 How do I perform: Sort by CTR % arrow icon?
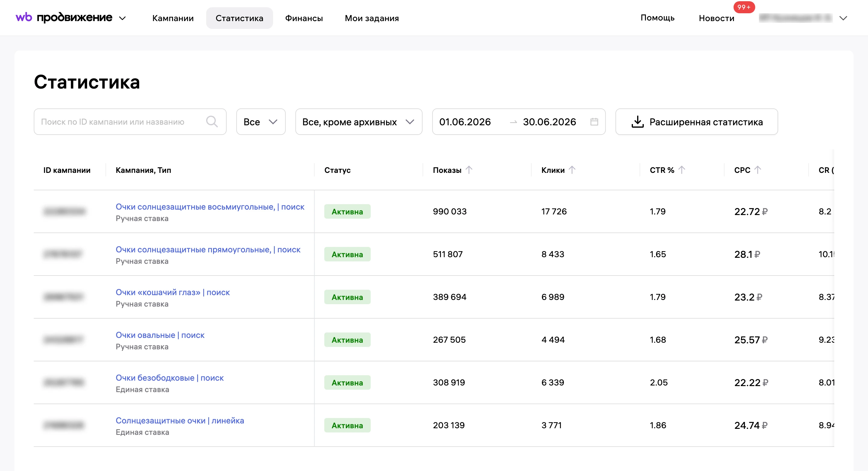pos(682,170)
